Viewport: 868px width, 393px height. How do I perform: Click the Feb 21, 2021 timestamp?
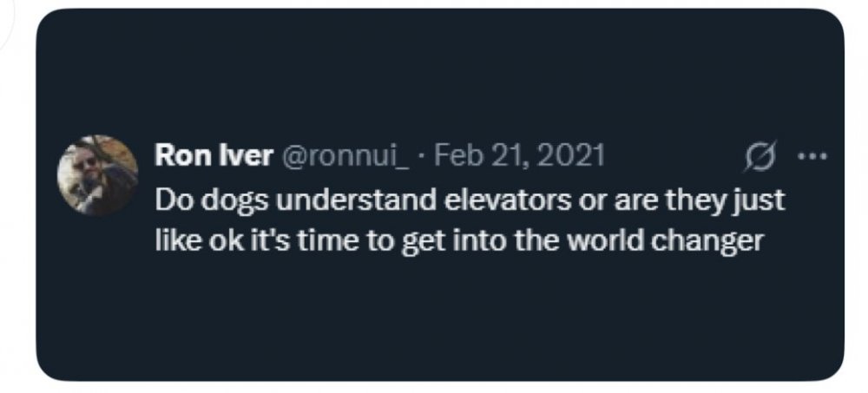pos(520,157)
